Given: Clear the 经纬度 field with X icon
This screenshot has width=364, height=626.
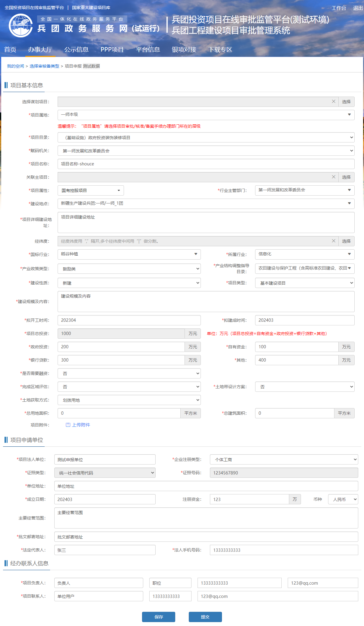Looking at the screenshot, I should 334,241.
